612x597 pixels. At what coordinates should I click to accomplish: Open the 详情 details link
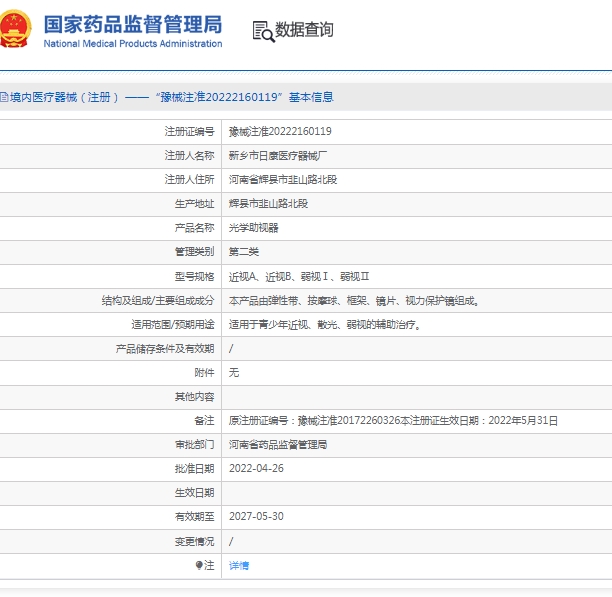pos(239,565)
